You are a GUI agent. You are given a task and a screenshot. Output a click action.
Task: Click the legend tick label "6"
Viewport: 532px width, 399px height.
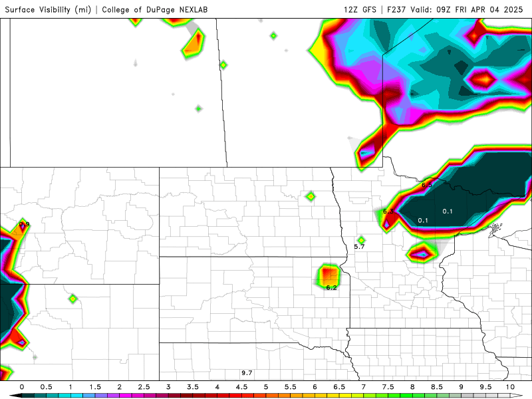pos(315,387)
